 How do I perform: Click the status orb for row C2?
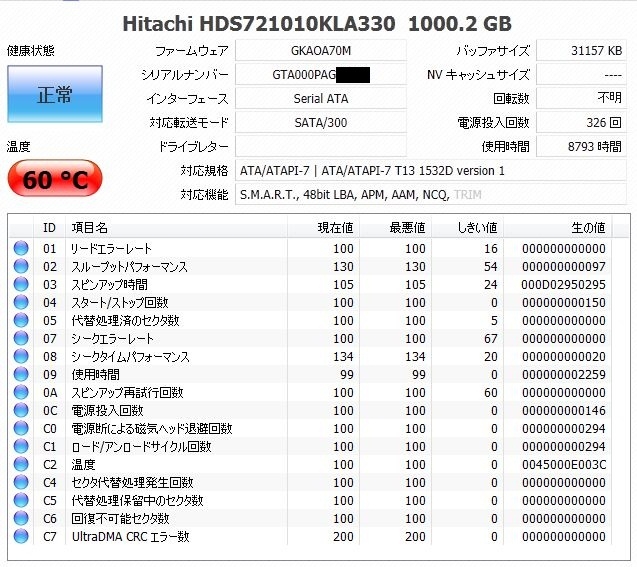(21, 464)
